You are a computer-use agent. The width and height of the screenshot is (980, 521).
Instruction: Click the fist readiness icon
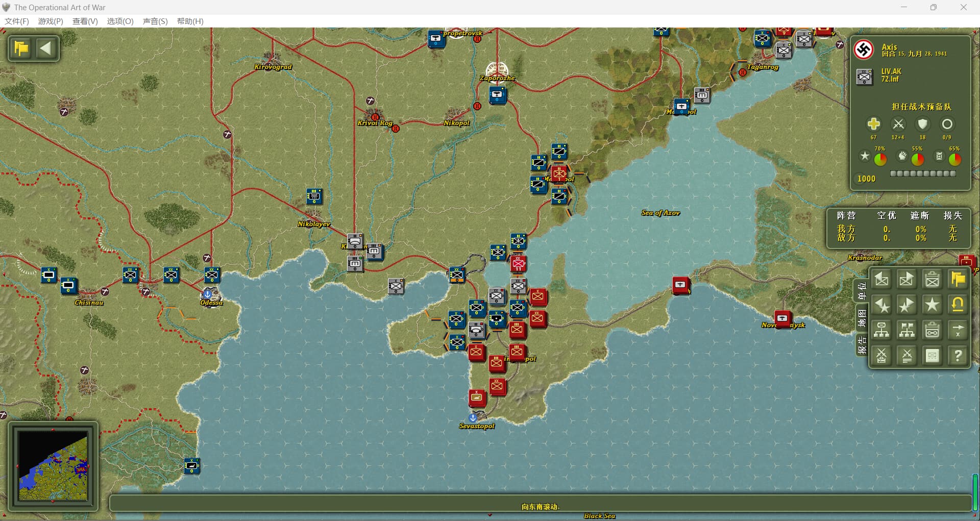point(902,156)
